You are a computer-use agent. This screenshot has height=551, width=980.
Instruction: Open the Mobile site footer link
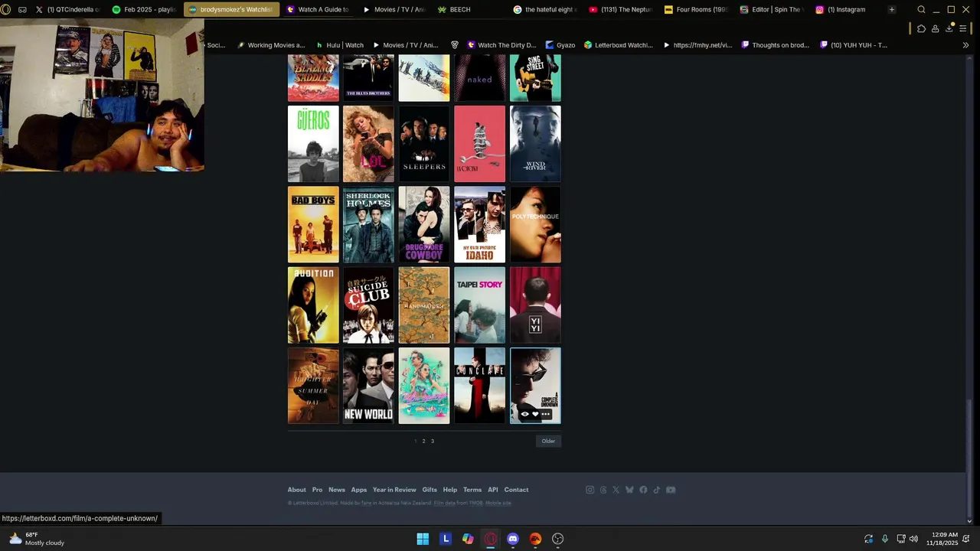click(498, 503)
